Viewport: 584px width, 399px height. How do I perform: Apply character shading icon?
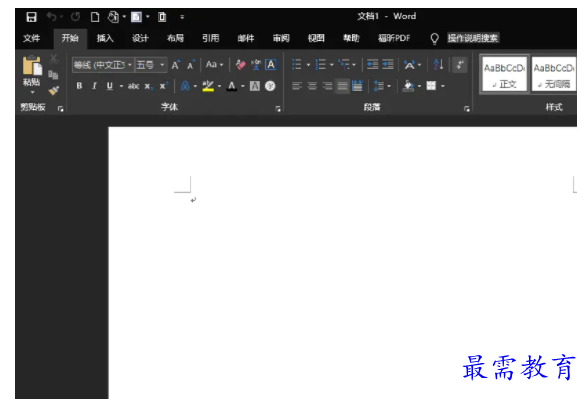click(x=255, y=86)
